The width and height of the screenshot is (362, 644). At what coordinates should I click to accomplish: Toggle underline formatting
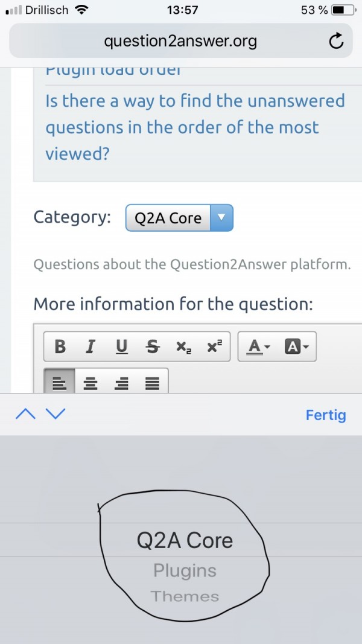(122, 346)
